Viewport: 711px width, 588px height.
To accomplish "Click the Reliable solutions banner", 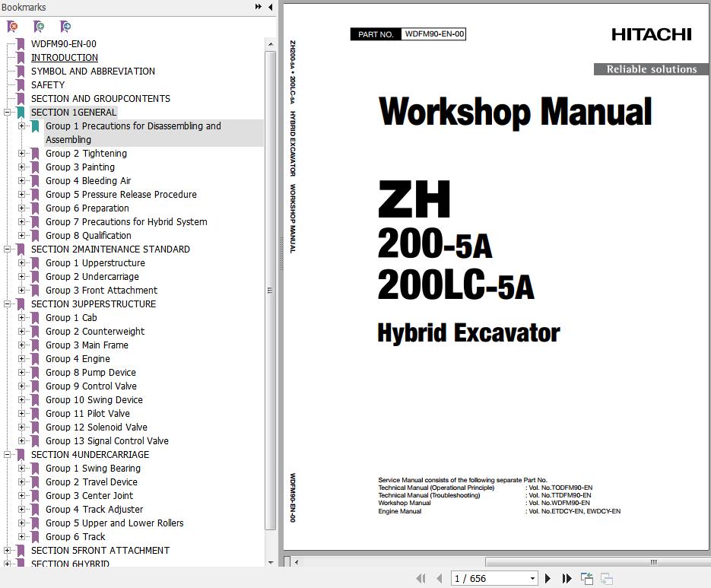I will 652,69.
